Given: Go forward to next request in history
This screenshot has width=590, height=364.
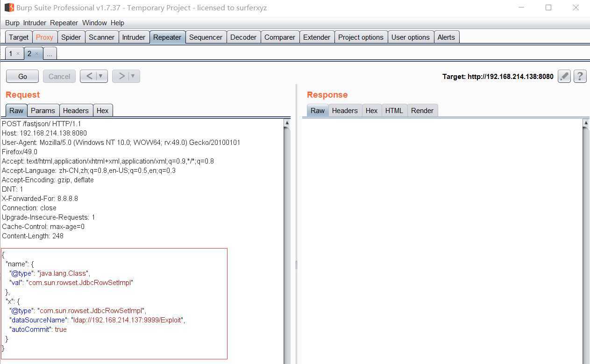Looking at the screenshot, I should coord(121,76).
